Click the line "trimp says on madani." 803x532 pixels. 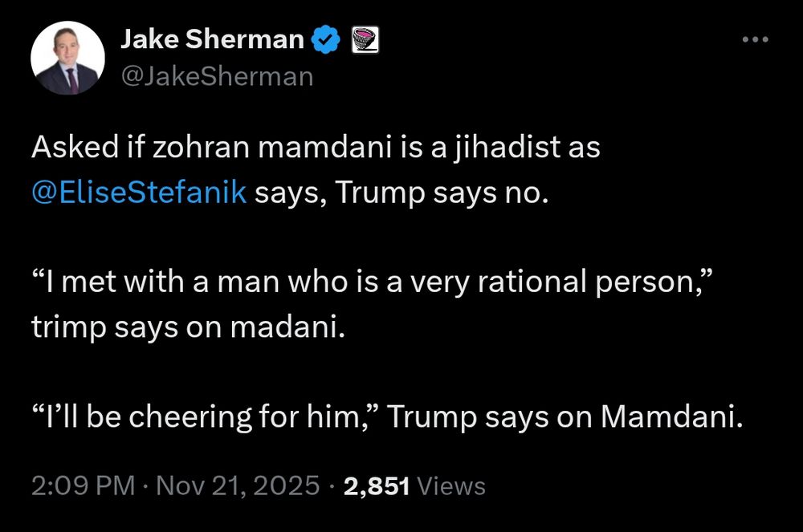187,328
